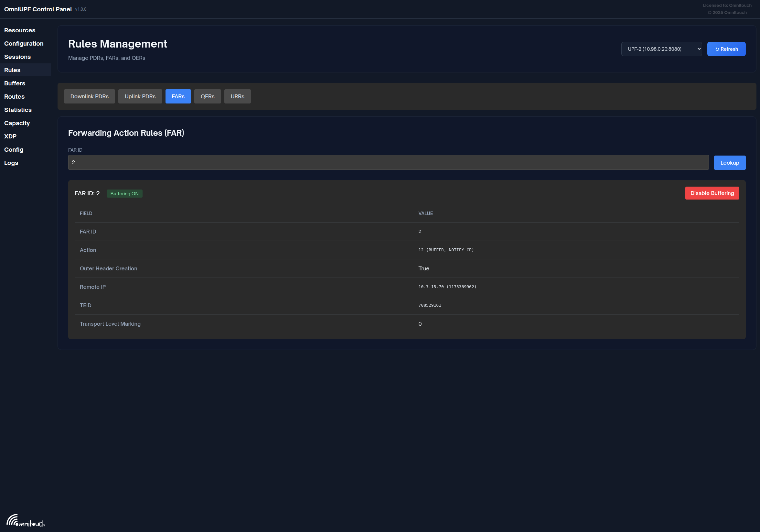Open the URRs tab
Image resolution: width=760 pixels, height=532 pixels.
[237, 96]
